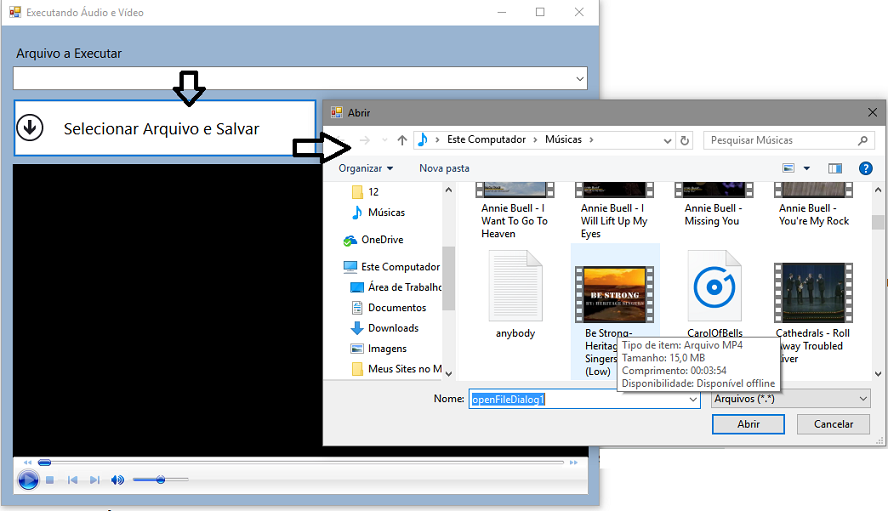Open Imagens in the navigation tree
Image resolution: width=888 pixels, height=511 pixels.
[x=379, y=348]
